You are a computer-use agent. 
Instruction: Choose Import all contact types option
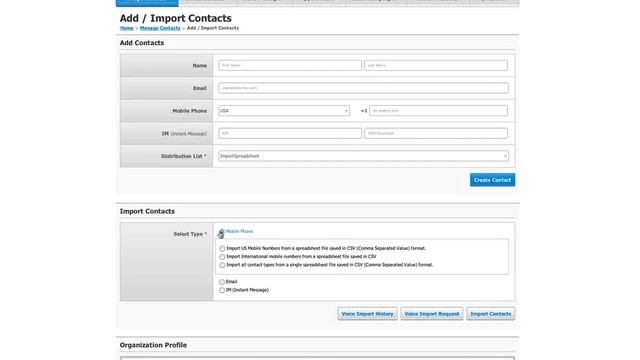(x=222, y=265)
